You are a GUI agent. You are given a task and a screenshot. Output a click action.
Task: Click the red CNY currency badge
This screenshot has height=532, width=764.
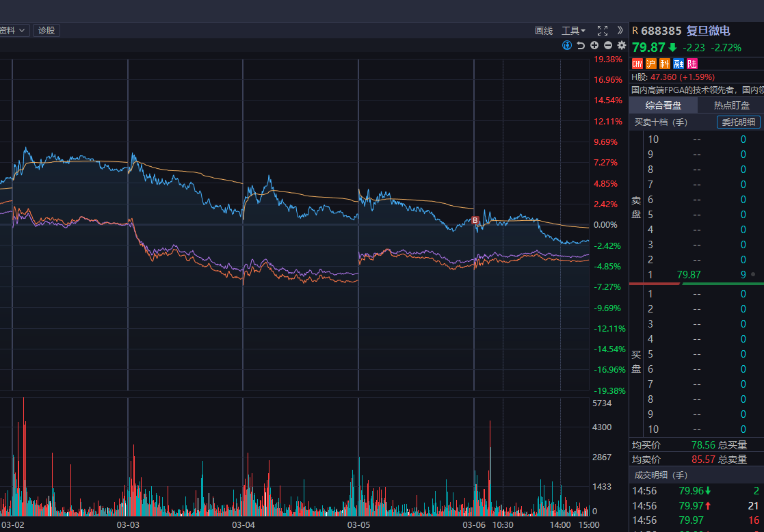point(637,64)
